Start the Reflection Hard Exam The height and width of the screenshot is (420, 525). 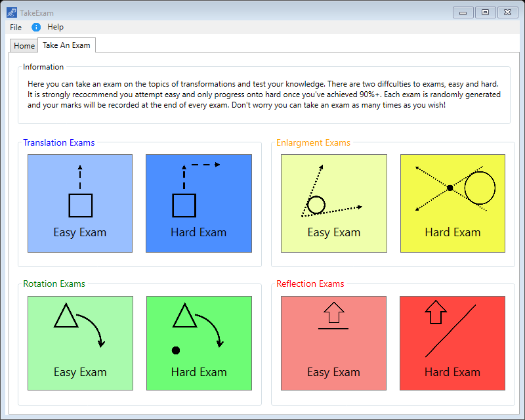point(452,343)
